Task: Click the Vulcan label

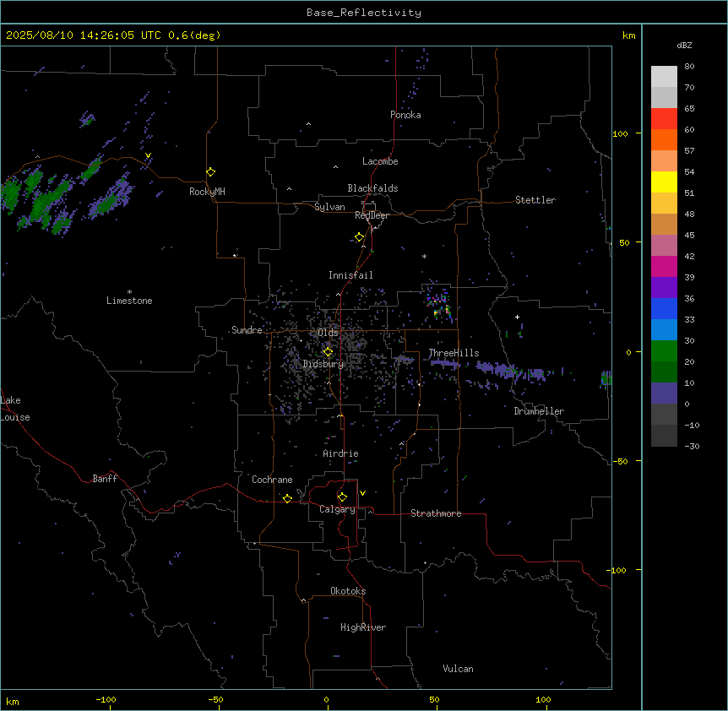Action: pyautogui.click(x=459, y=669)
